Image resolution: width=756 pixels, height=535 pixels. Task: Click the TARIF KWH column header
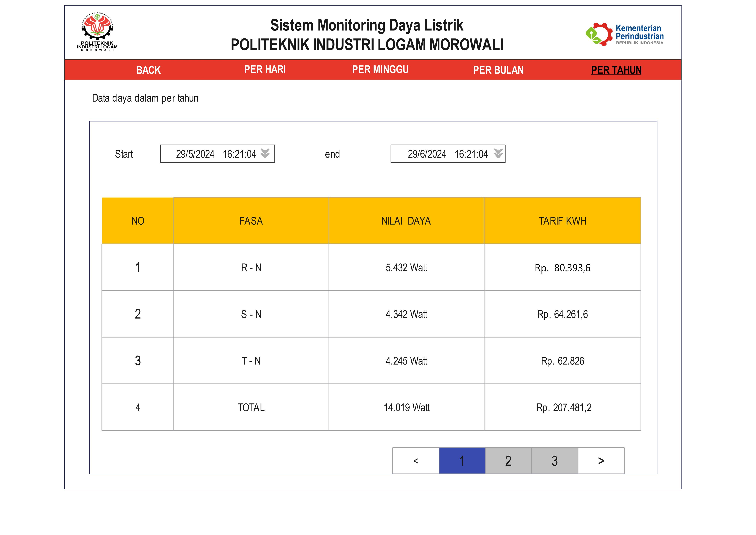click(x=562, y=221)
